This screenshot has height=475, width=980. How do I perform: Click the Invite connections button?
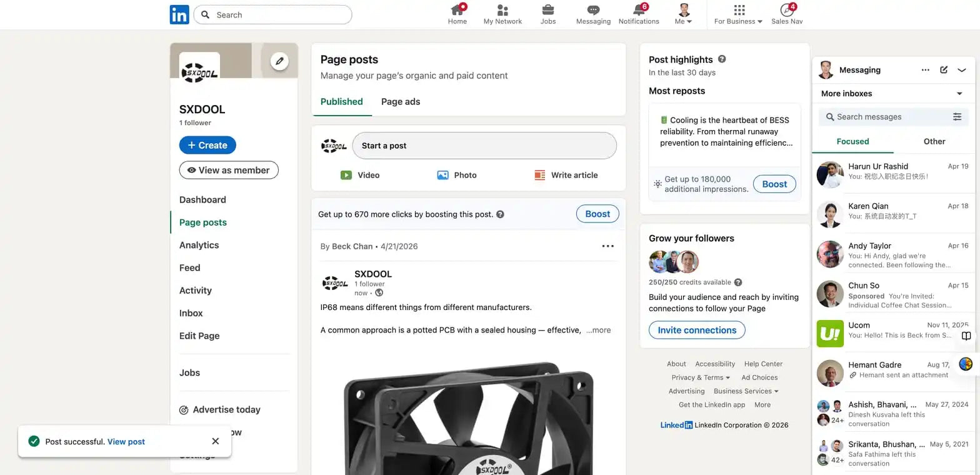coord(697,330)
